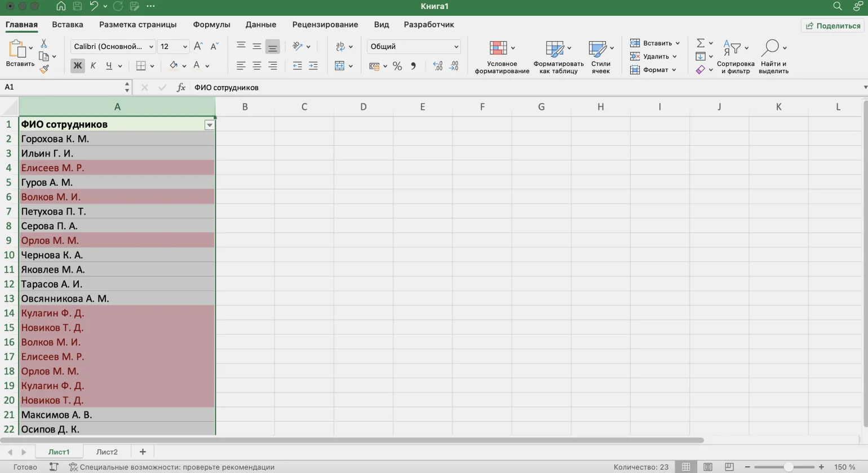Open Сортировка и фильтр tool
This screenshot has width=868, height=473.
click(x=735, y=57)
